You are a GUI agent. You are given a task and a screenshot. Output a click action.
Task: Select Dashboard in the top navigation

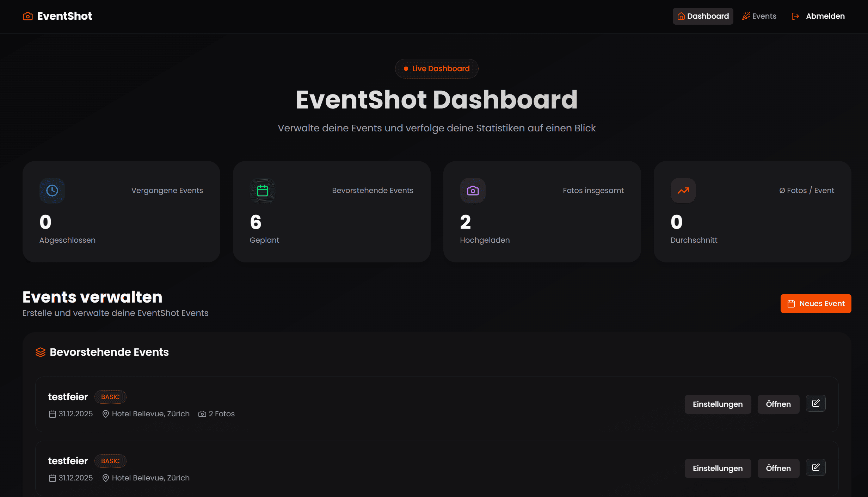click(702, 16)
